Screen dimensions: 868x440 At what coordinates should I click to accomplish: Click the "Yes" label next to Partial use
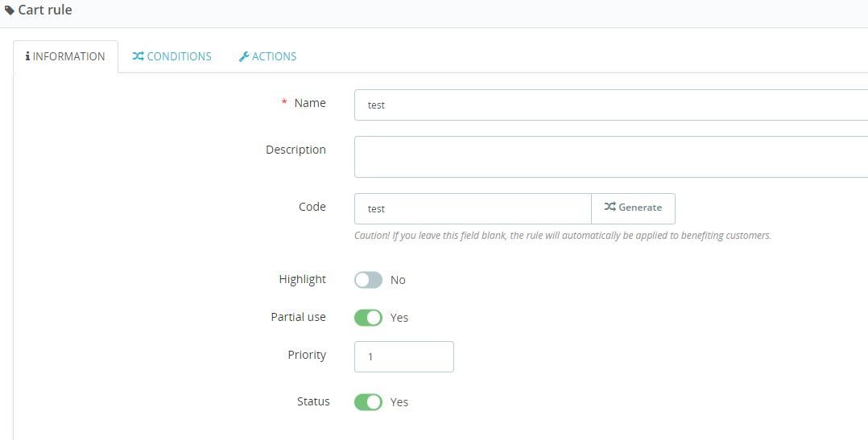coord(399,318)
